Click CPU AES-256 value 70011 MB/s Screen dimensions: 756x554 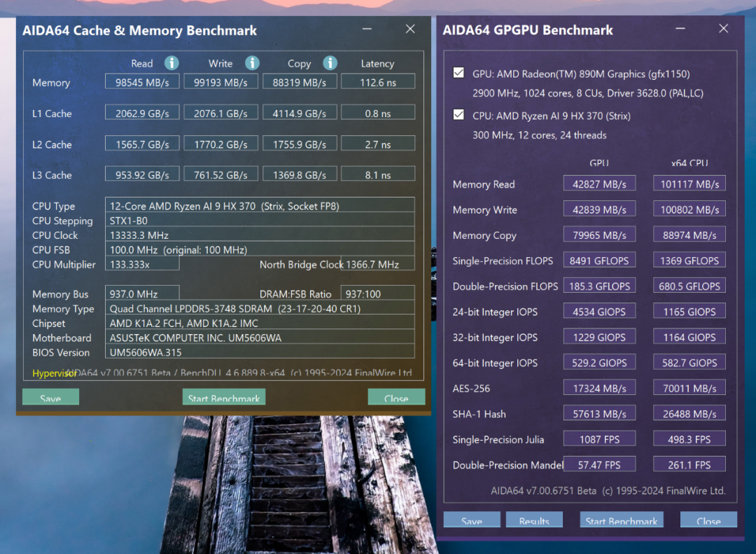point(689,388)
